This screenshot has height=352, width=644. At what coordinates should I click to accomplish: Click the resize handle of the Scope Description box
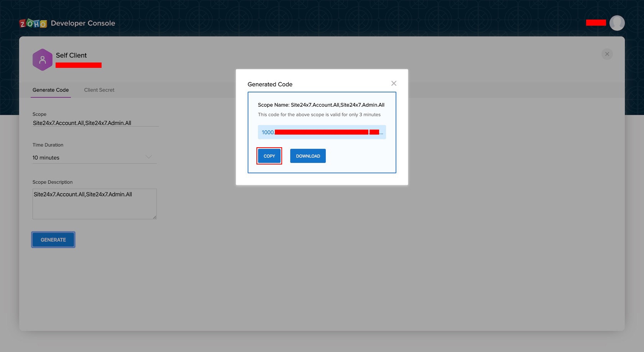tap(154, 218)
